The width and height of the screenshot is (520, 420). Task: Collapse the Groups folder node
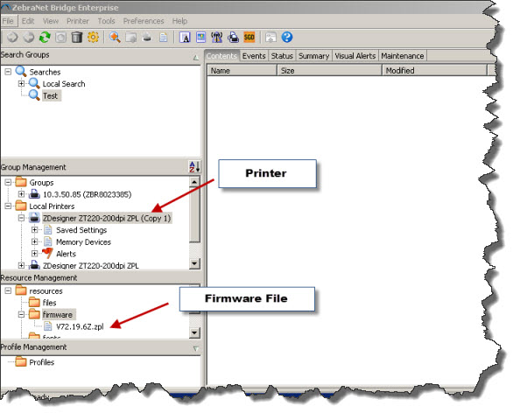8,182
